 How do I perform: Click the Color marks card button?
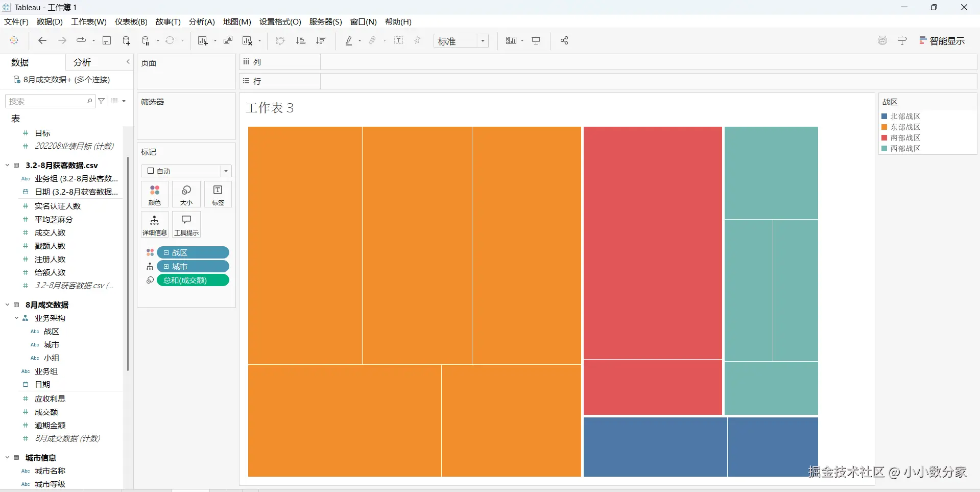[x=155, y=195]
